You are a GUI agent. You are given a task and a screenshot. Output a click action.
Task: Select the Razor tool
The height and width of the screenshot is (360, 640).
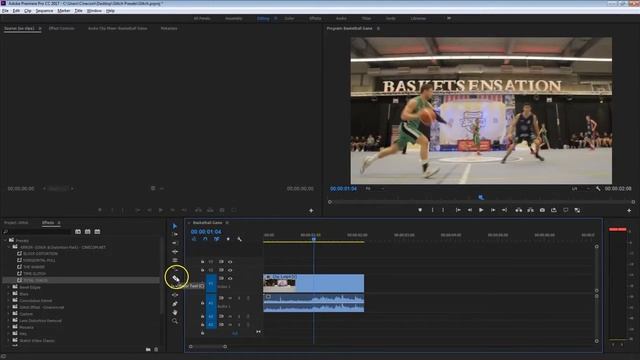pyautogui.click(x=176, y=278)
